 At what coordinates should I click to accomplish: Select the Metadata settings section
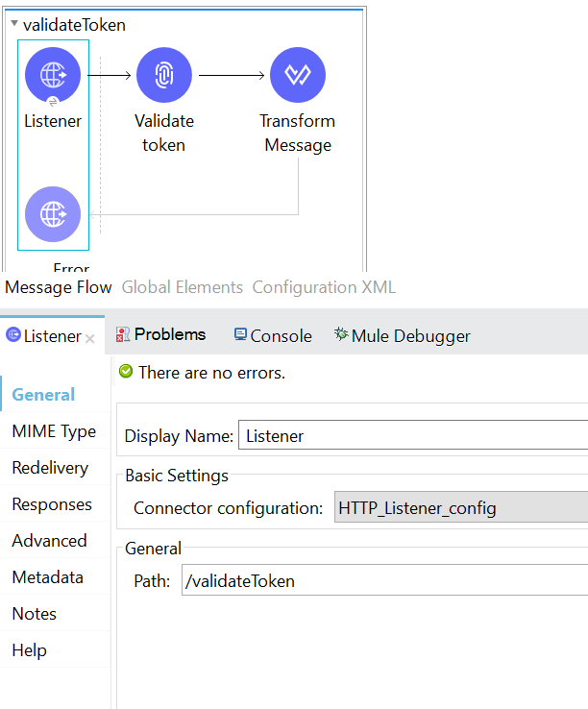55,577
